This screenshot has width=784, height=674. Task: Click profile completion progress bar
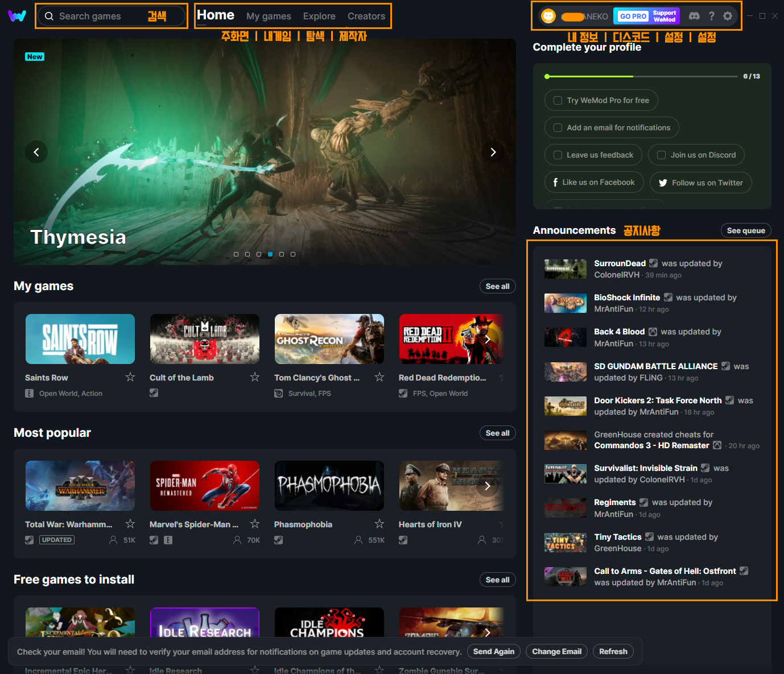coord(641,76)
